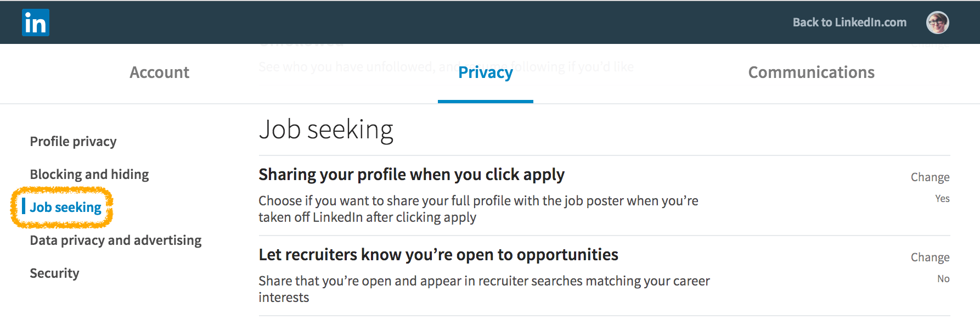Switch to the Communications tab

pyautogui.click(x=812, y=72)
